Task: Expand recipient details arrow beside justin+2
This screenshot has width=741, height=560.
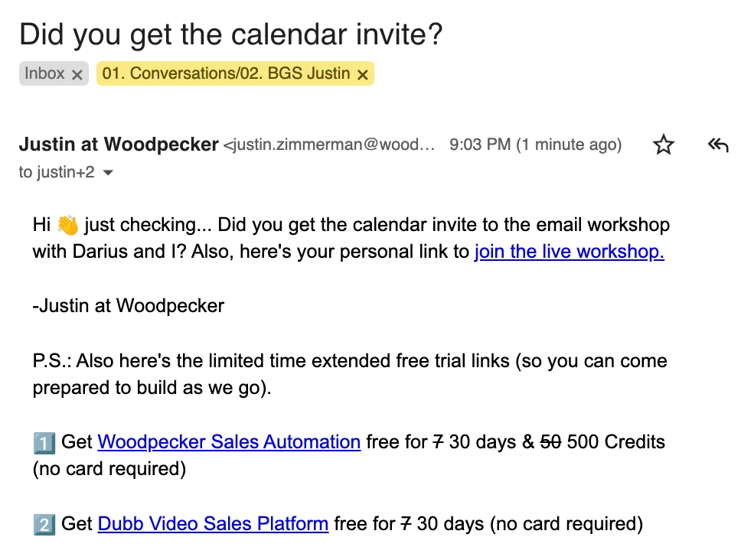Action: click(108, 173)
